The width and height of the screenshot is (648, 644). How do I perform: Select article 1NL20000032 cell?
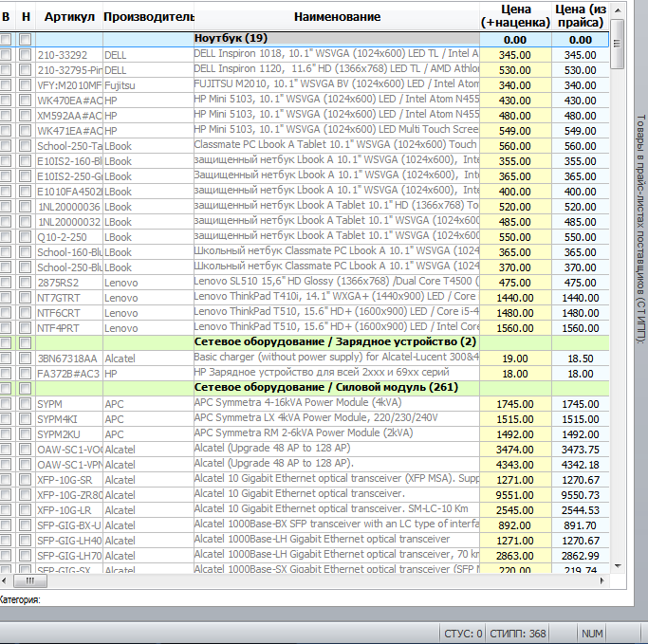click(x=69, y=222)
